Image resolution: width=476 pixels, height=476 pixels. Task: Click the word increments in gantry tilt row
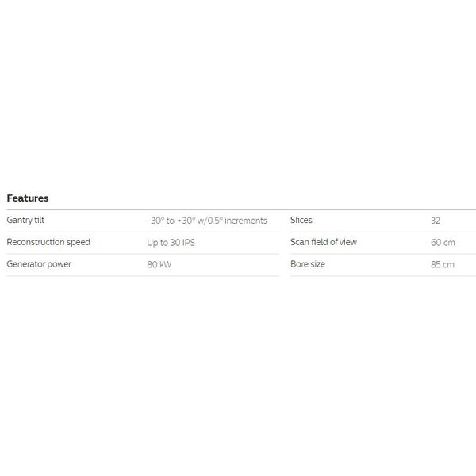[246, 221]
